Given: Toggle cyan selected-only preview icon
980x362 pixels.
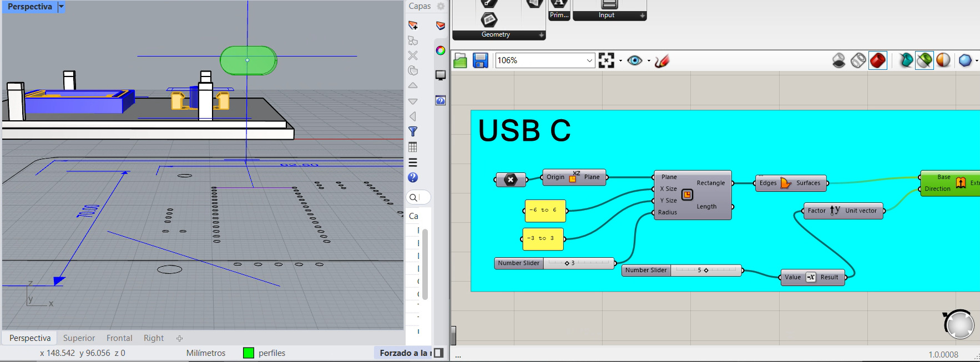Looking at the screenshot, I should coord(906,60).
